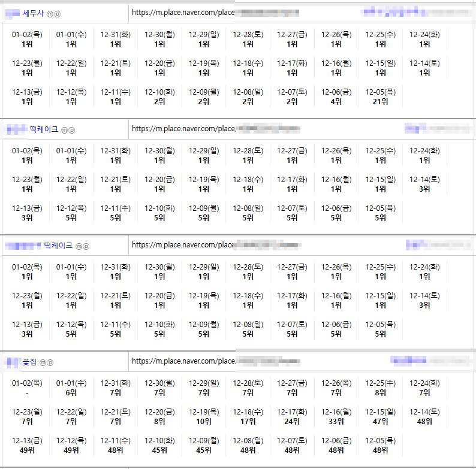The height and width of the screenshot is (469, 476).
Task: Click the circled p icon beside 꽃집
Action: 50,362
